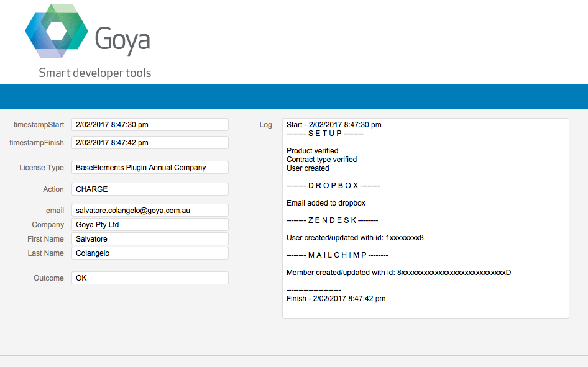The width and height of the screenshot is (588, 367).
Task: Click the Goya hexagon logo
Action: pyautogui.click(x=57, y=30)
